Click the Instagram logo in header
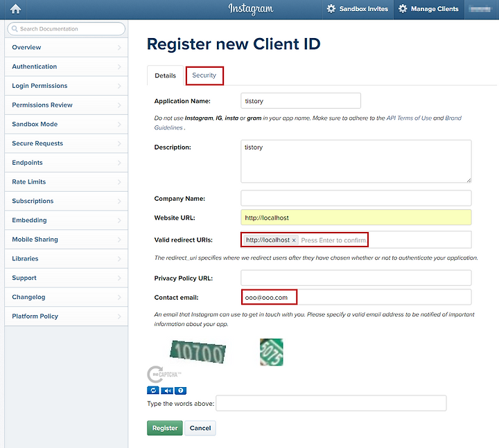 tap(250, 9)
